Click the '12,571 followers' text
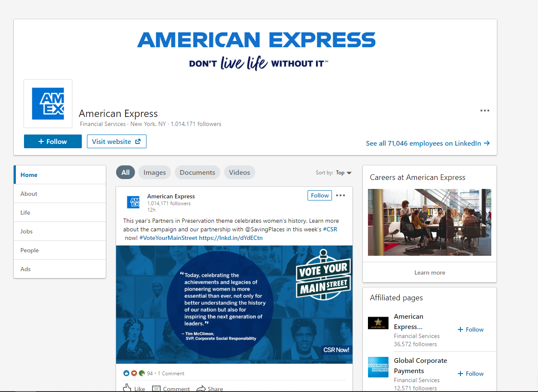The width and height of the screenshot is (538, 392). click(x=415, y=388)
